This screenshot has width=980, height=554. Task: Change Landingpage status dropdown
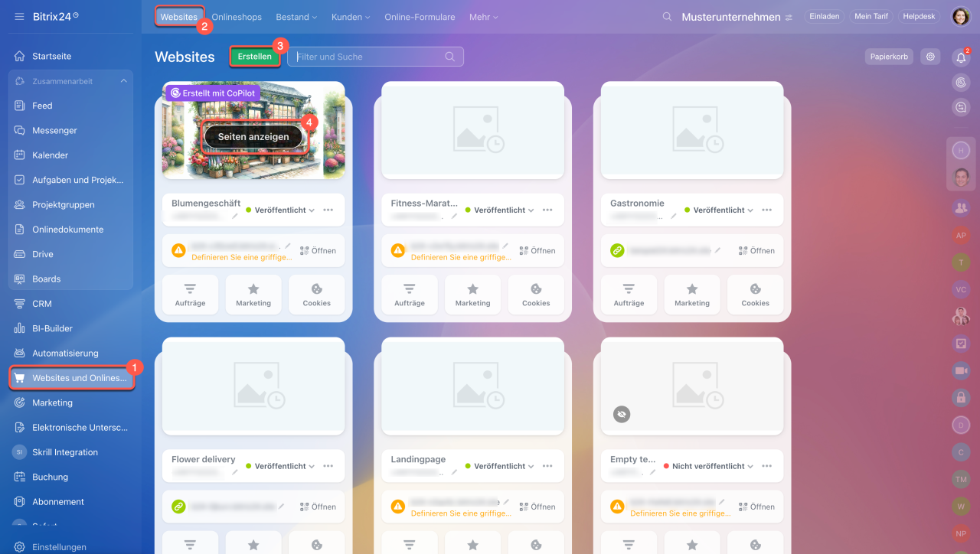pos(499,466)
